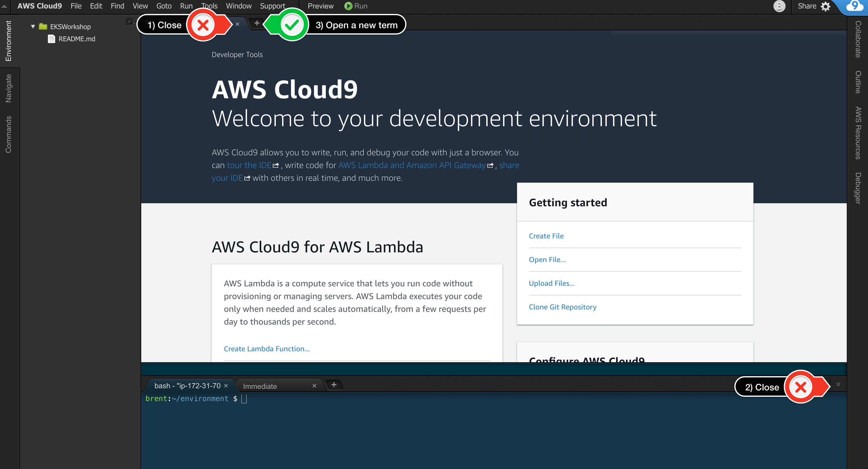Select README.md in the file tree
868x469 pixels.
77,39
